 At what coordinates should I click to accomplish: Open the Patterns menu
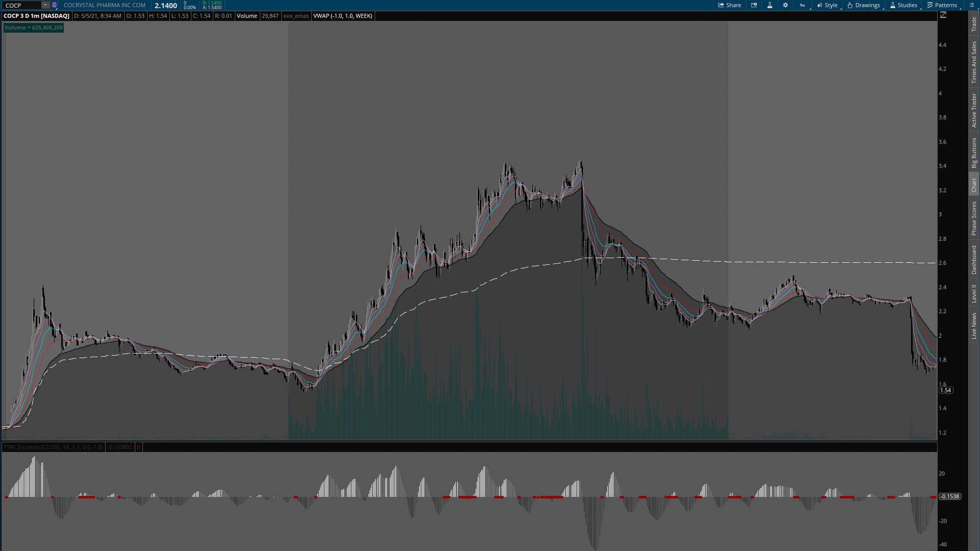pyautogui.click(x=942, y=5)
